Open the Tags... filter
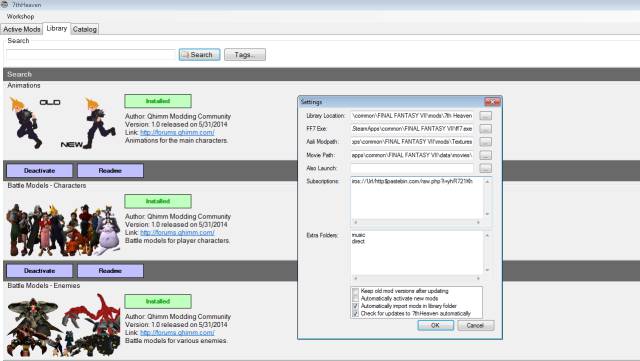640x361 pixels. click(x=244, y=55)
